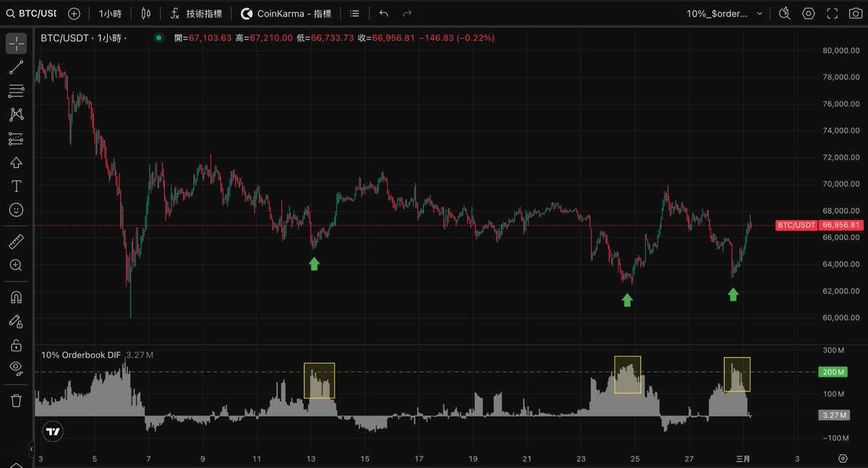This screenshot has width=868, height=468.
Task: Open the candlestick chart style selector
Action: [146, 13]
